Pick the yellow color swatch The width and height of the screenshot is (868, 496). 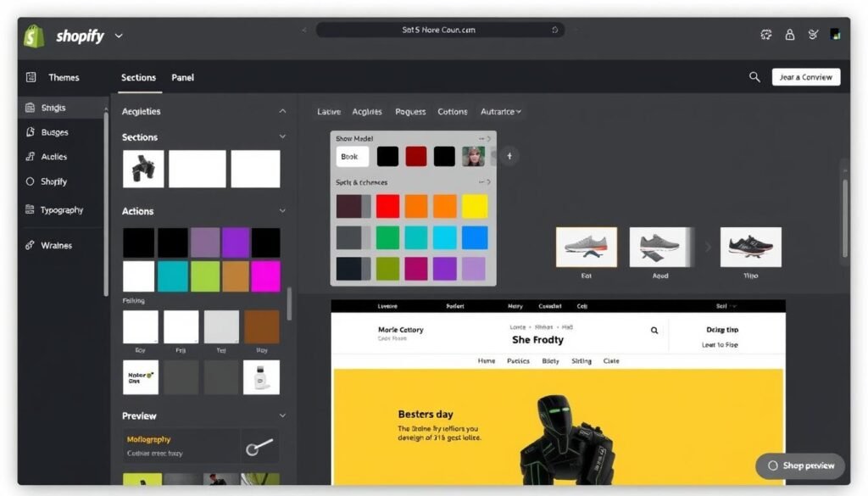(475, 205)
